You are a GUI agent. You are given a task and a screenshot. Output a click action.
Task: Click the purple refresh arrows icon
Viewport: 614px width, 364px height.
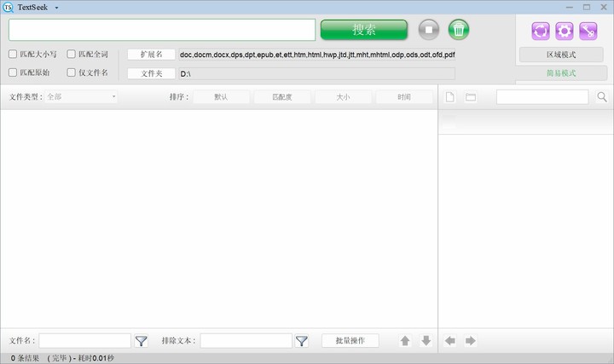(x=541, y=31)
